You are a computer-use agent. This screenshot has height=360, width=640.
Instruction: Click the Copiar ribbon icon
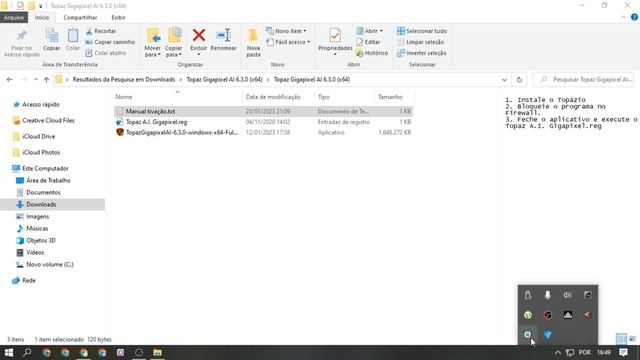pos(52,36)
